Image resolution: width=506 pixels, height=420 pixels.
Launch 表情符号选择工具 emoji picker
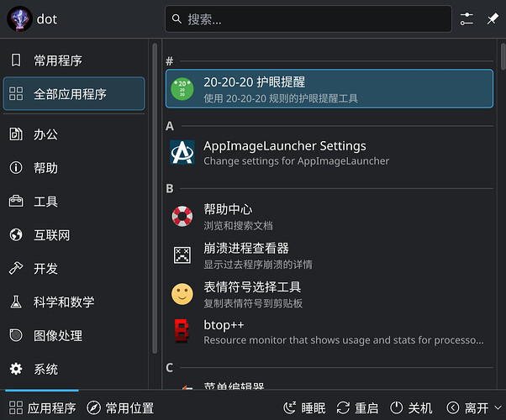click(329, 294)
